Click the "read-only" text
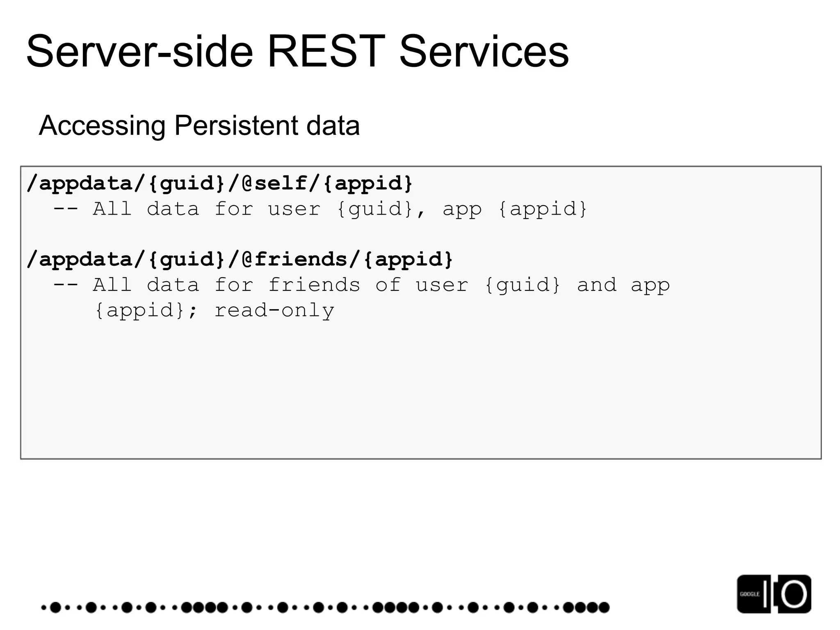Viewport: 840px width, 630px height. (x=274, y=310)
